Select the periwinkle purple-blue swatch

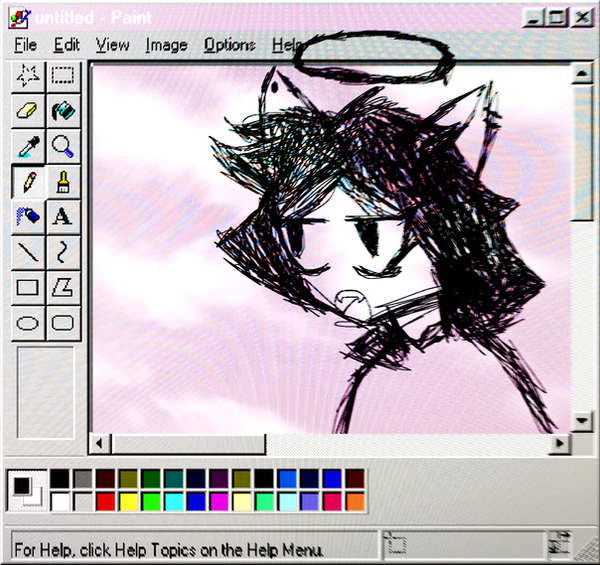pyautogui.click(x=310, y=501)
